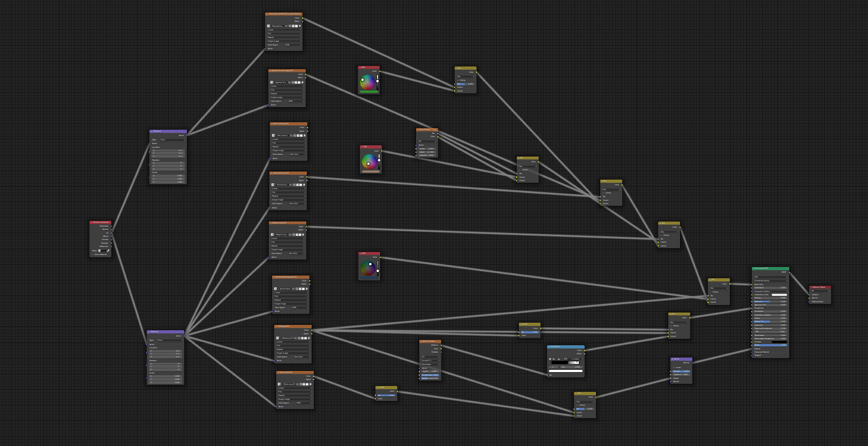Adjust Strength slider in Bump node
The width and height of the screenshot is (868, 446).
click(x=681, y=371)
